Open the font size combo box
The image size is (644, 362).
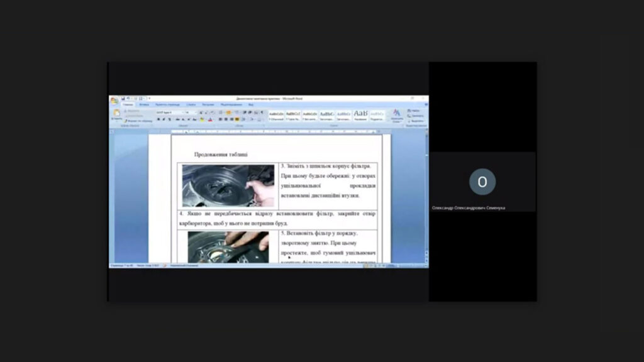coord(191,112)
